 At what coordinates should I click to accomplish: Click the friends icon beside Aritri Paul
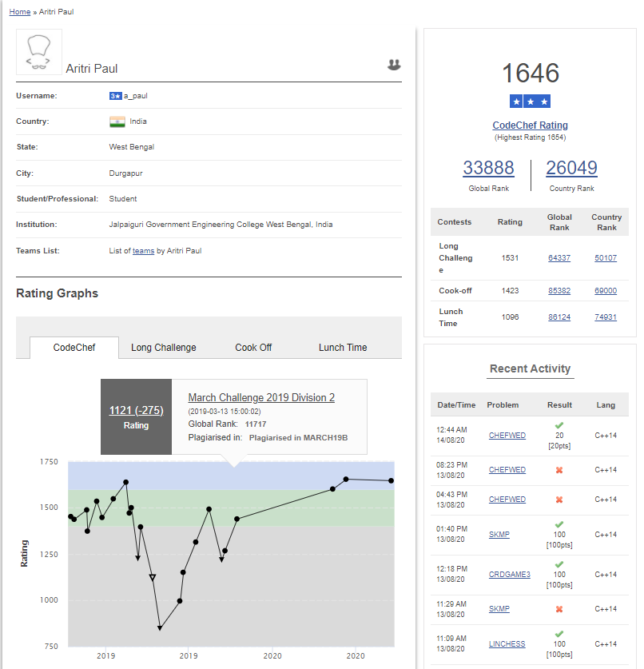pos(394,65)
